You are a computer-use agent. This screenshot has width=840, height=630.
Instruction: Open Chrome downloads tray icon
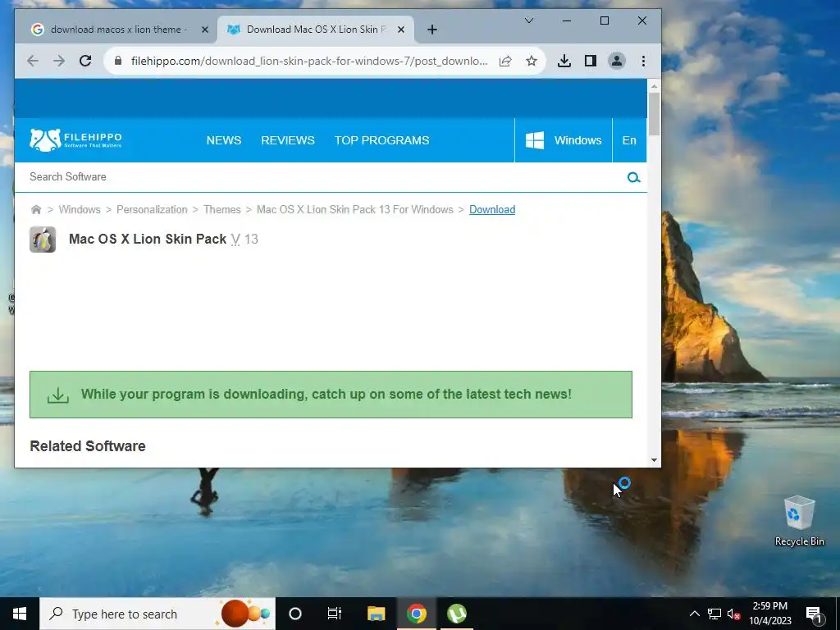pyautogui.click(x=564, y=61)
